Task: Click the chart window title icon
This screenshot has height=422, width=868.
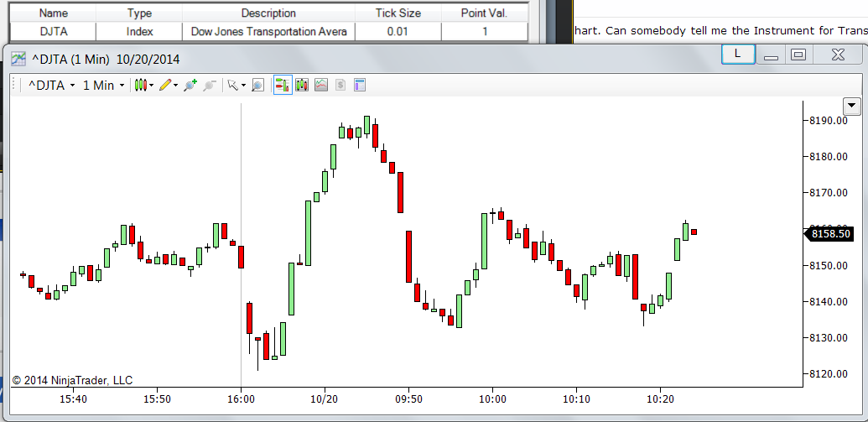Action: [18, 59]
